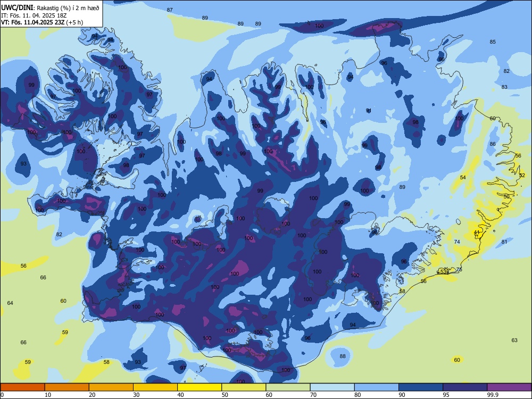532x399 pixels.
Task: Select the humidity value 87 on the map
Action: [170, 10]
